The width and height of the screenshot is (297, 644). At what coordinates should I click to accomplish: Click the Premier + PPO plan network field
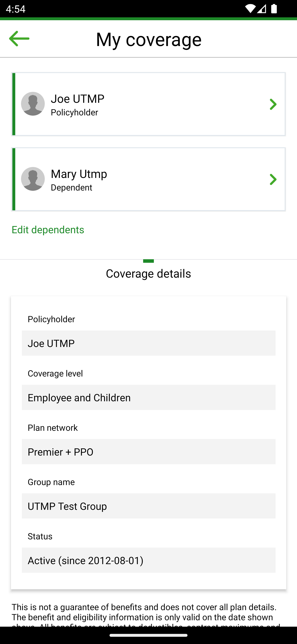[x=148, y=451]
